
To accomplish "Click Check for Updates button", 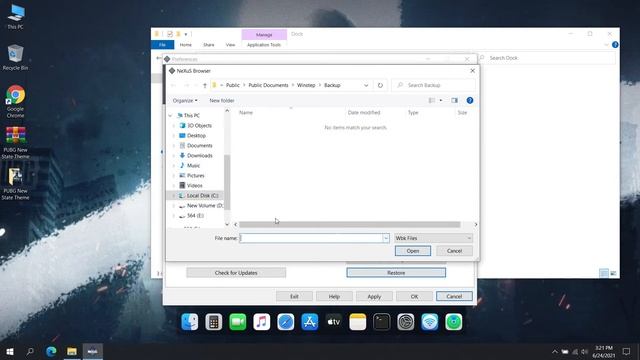I will [236, 273].
